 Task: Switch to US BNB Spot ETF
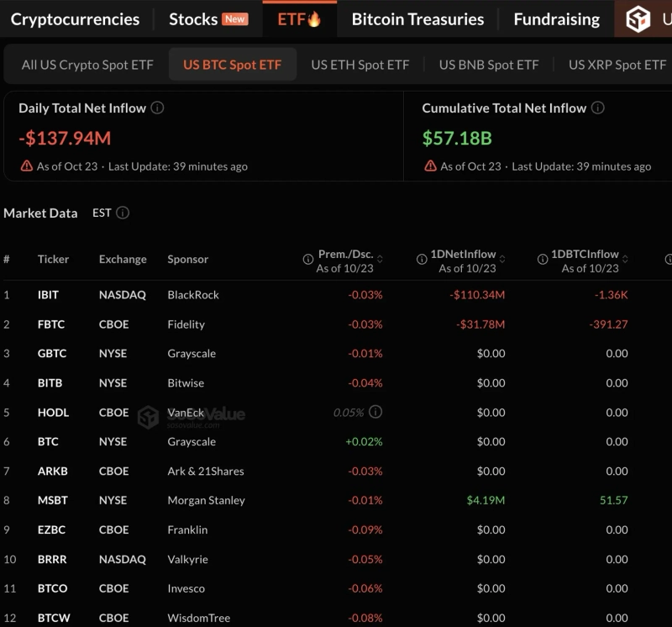tap(489, 65)
